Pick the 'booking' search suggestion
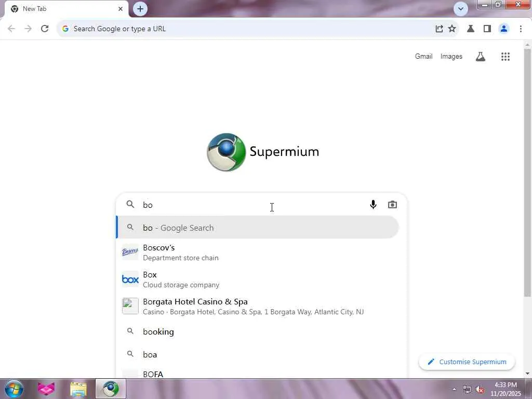This screenshot has width=532, height=399. coord(258,331)
